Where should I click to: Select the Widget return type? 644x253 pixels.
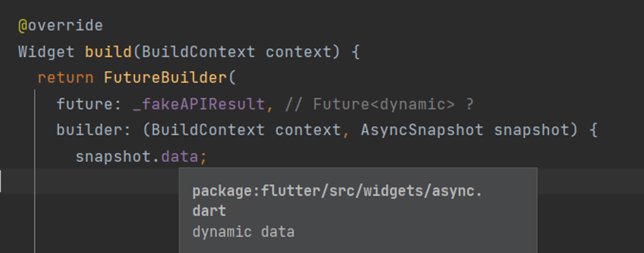click(x=46, y=52)
